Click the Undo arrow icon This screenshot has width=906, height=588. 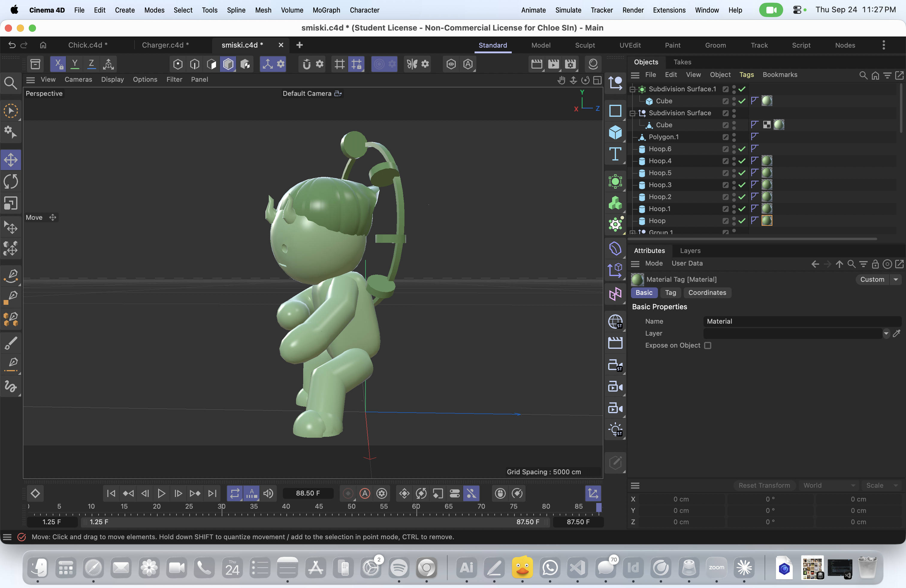click(x=12, y=45)
